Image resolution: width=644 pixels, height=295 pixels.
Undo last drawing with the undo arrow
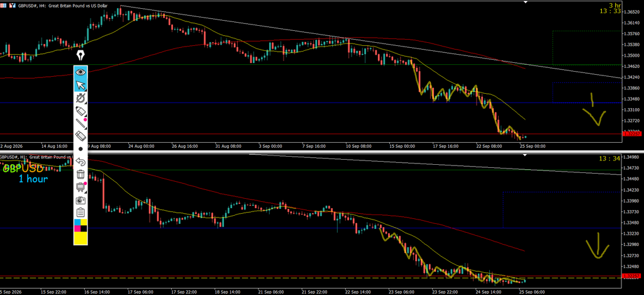(80, 162)
